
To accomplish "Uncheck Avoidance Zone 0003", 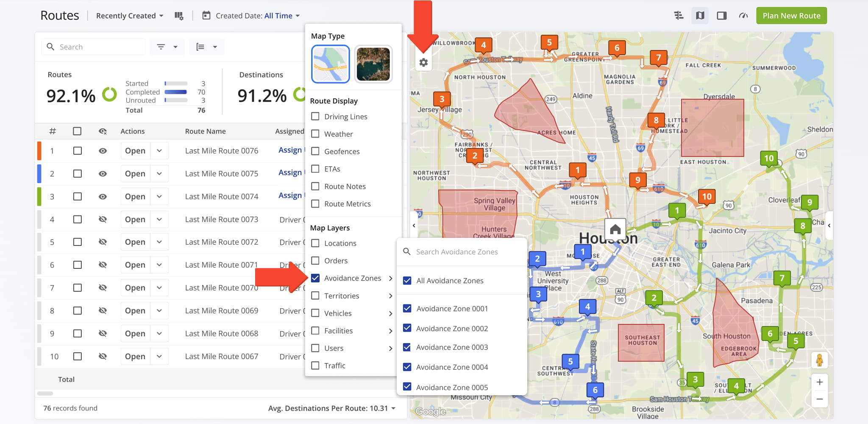I will 407,347.
